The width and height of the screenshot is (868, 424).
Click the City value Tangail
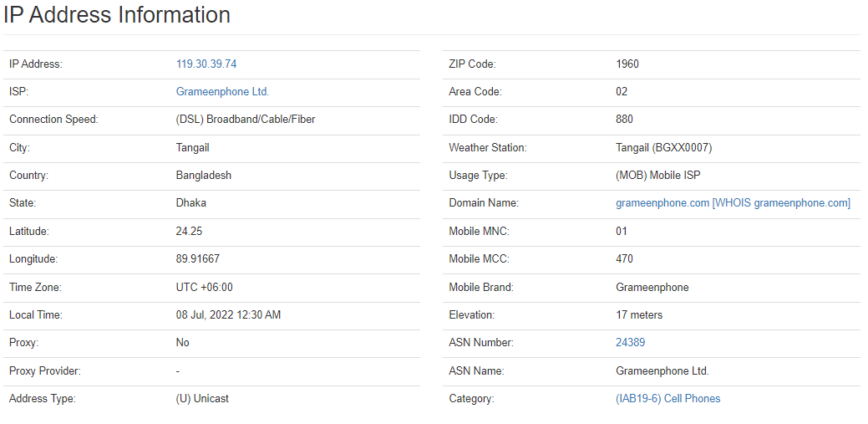click(192, 148)
